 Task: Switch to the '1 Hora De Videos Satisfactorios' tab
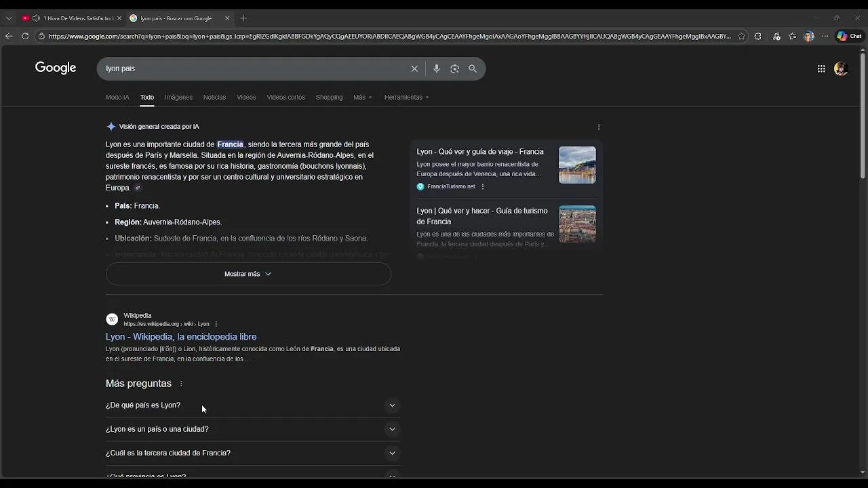71,18
